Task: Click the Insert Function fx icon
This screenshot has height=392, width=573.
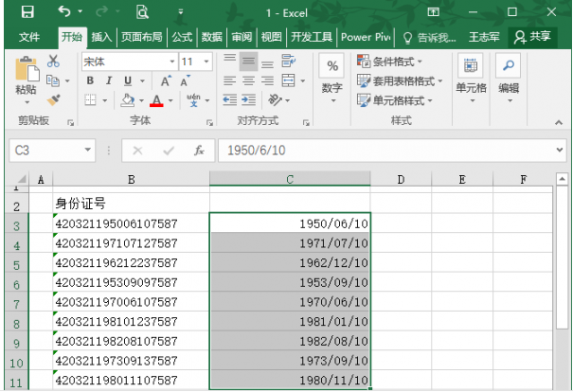Action: (199, 151)
